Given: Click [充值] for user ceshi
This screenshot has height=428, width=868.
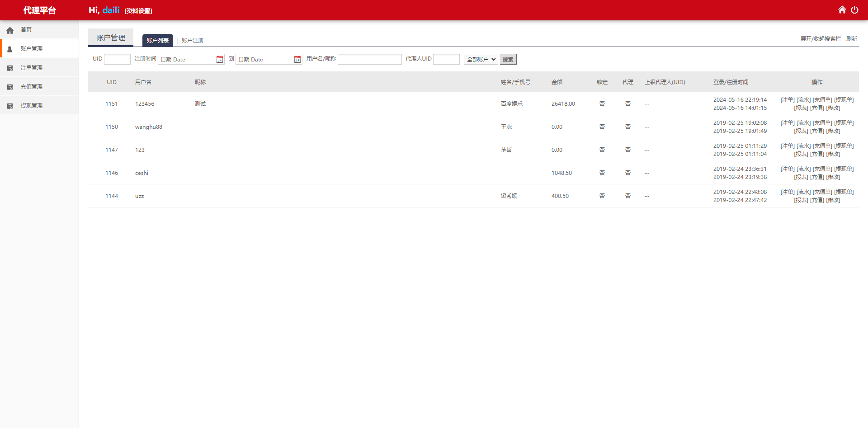Looking at the screenshot, I should tap(817, 177).
